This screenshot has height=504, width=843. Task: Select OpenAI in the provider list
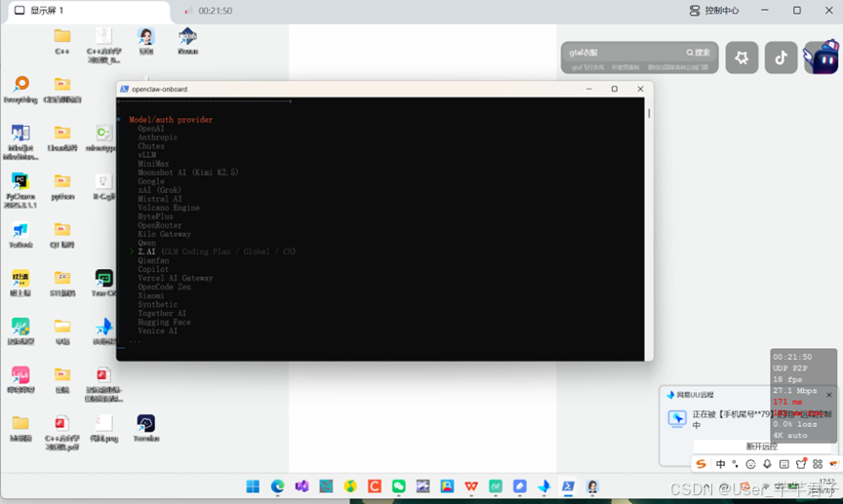(150, 129)
